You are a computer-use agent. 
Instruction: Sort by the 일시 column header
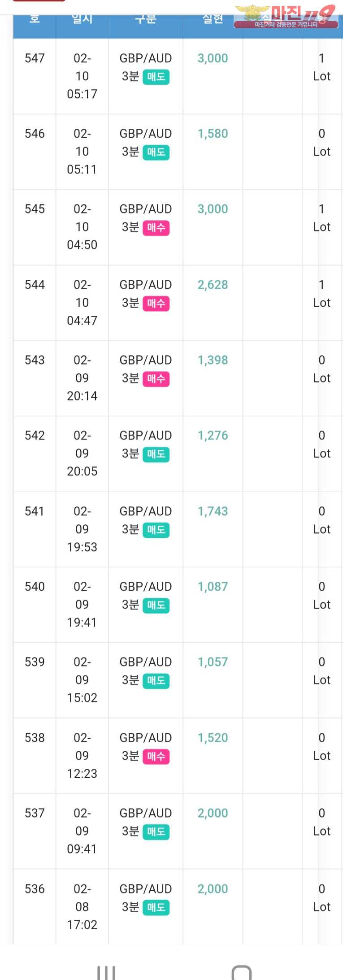[x=82, y=20]
